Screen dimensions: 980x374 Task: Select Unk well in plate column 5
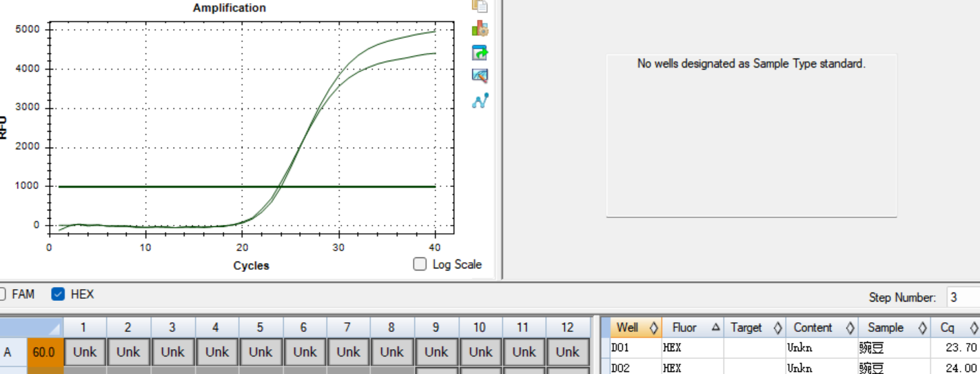[261, 352]
